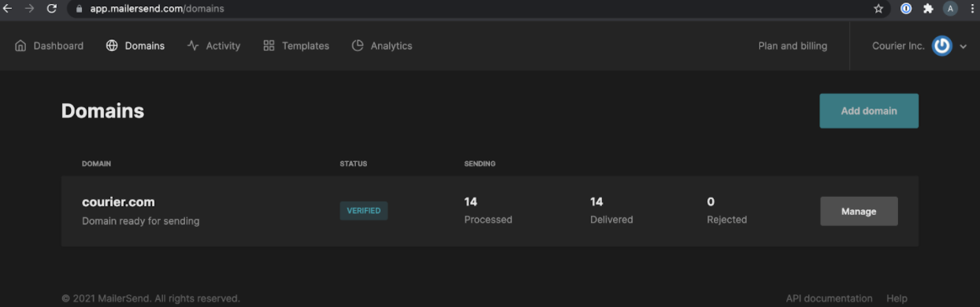
Task: Click the Activity pulse icon
Action: 193,46
